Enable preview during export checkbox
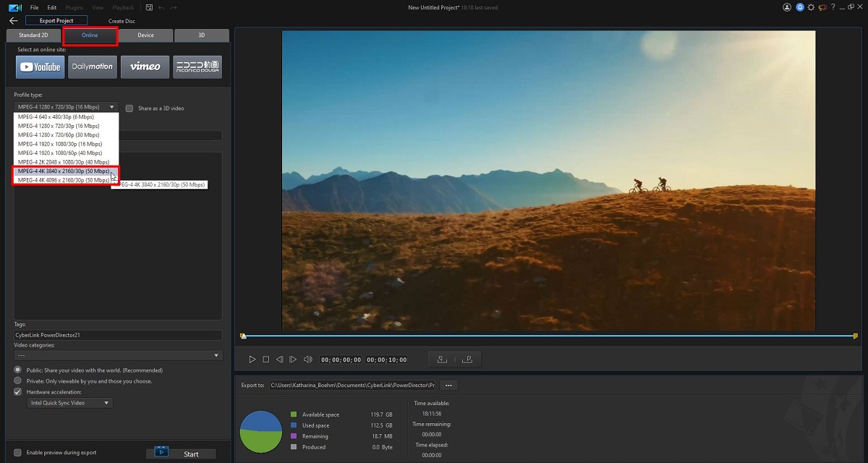 18,453
